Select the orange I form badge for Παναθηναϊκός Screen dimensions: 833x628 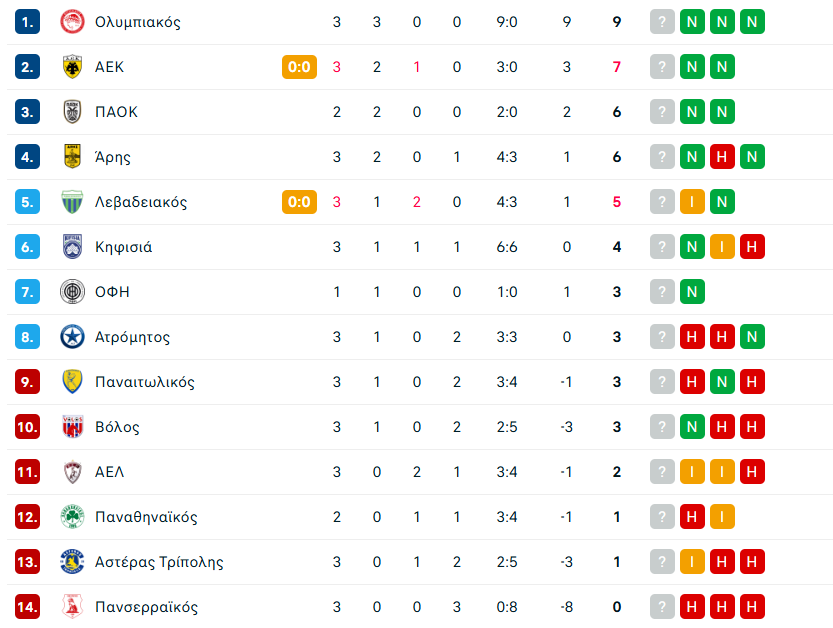point(722,517)
